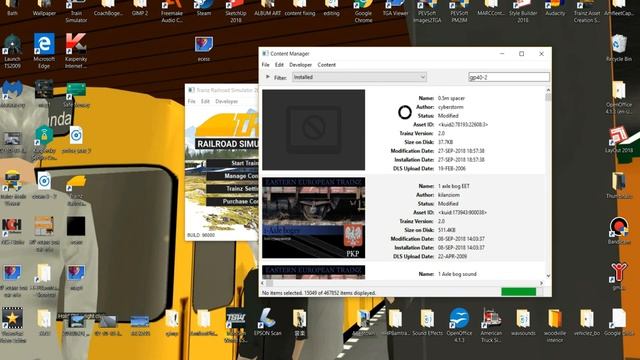Open the MARCCont folder desktop icon
The width and height of the screenshot is (640, 360).
491,8
